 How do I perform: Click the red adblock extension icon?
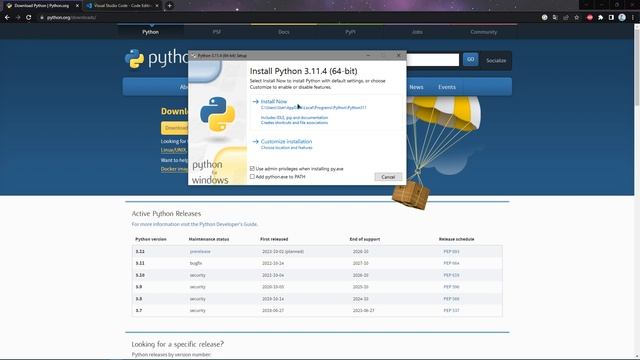point(590,18)
